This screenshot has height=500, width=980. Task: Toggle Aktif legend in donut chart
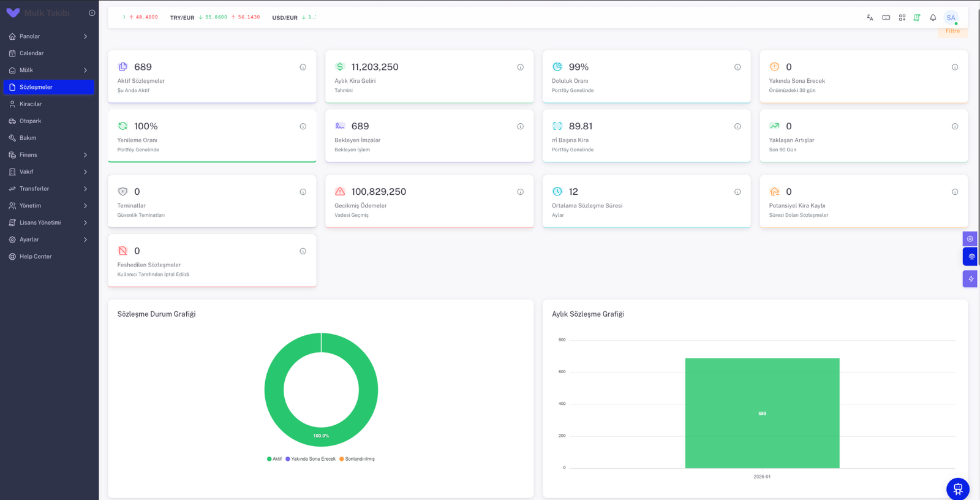point(274,459)
